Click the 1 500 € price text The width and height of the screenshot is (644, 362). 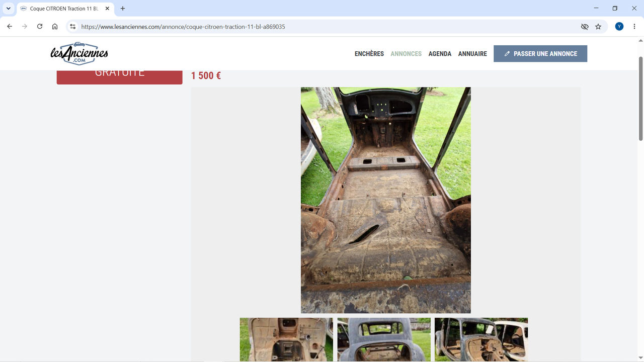tap(206, 76)
